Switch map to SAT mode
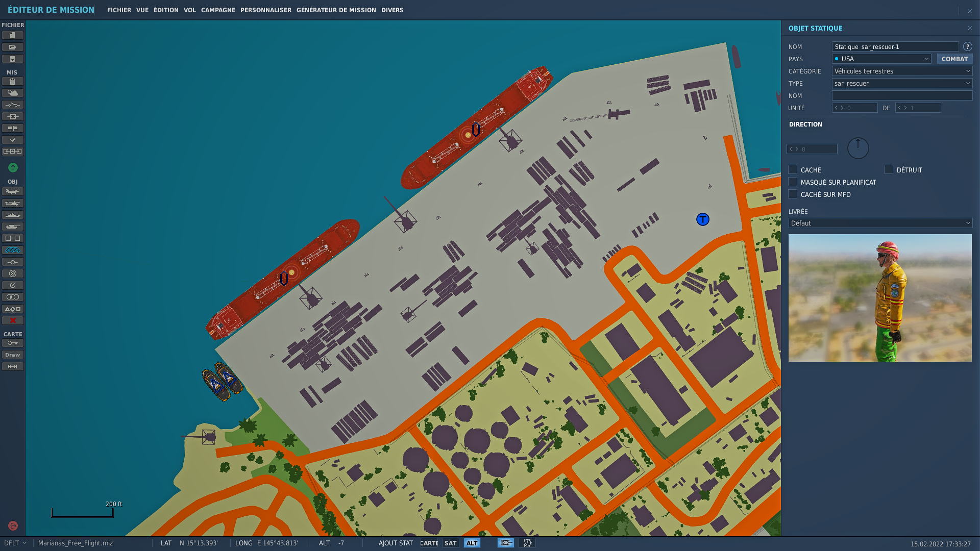The width and height of the screenshot is (980, 551). click(x=450, y=543)
